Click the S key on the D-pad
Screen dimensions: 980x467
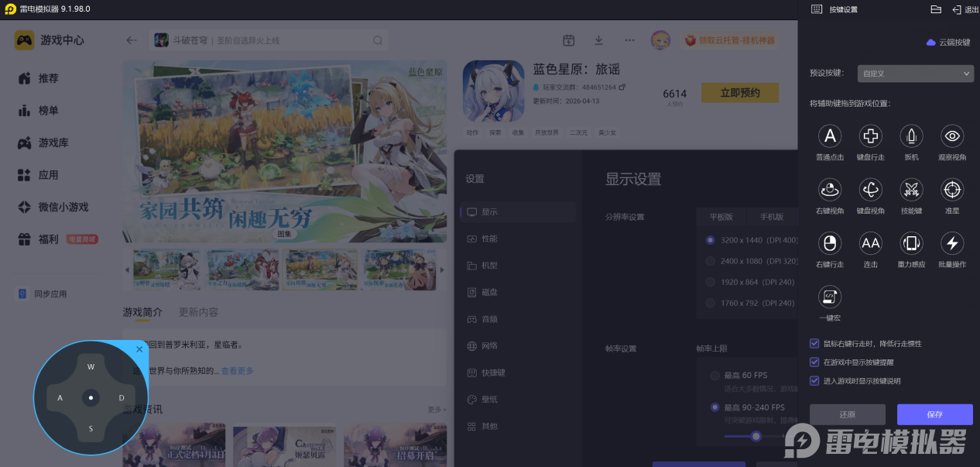click(x=91, y=428)
